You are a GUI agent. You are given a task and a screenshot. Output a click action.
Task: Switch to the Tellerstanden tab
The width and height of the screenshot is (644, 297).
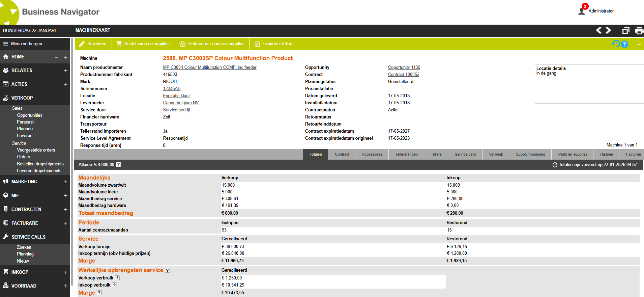point(406,154)
